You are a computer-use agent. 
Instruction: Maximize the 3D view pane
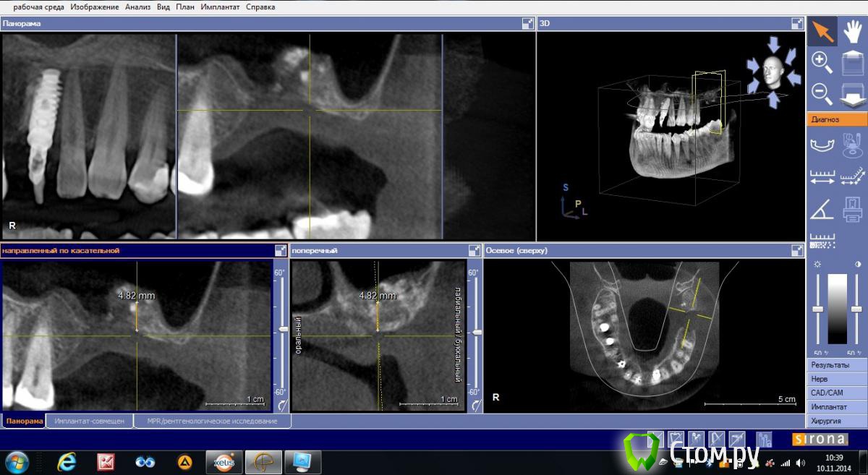[797, 24]
